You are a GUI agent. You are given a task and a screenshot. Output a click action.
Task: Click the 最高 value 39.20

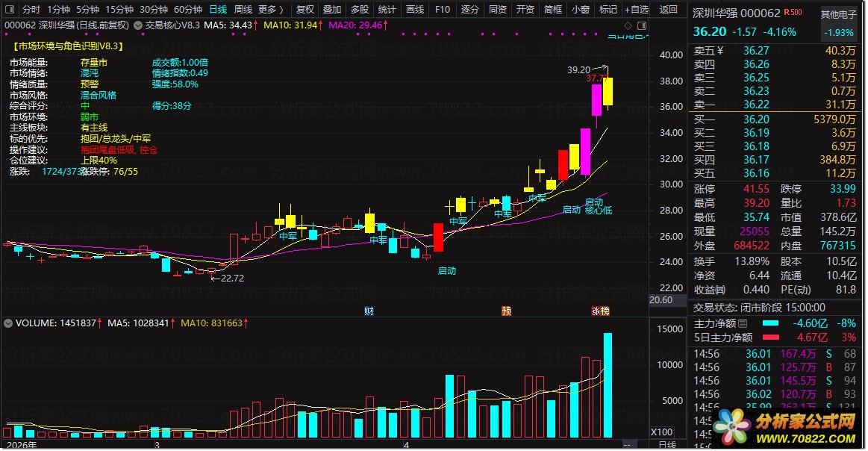pos(756,203)
